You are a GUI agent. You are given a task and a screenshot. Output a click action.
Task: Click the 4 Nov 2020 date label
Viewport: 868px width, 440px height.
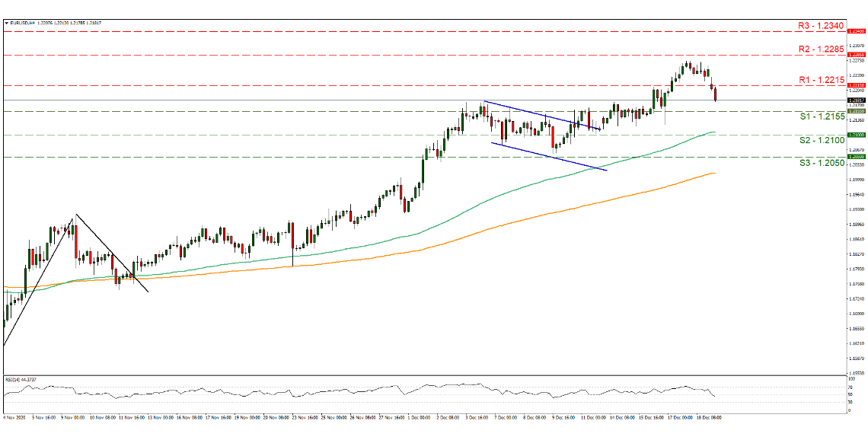click(13, 419)
